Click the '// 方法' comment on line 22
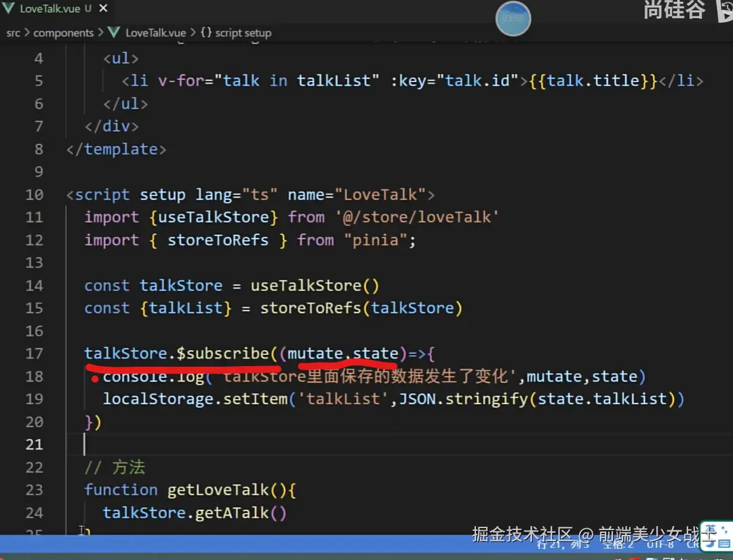This screenshot has width=733, height=560. [115, 467]
